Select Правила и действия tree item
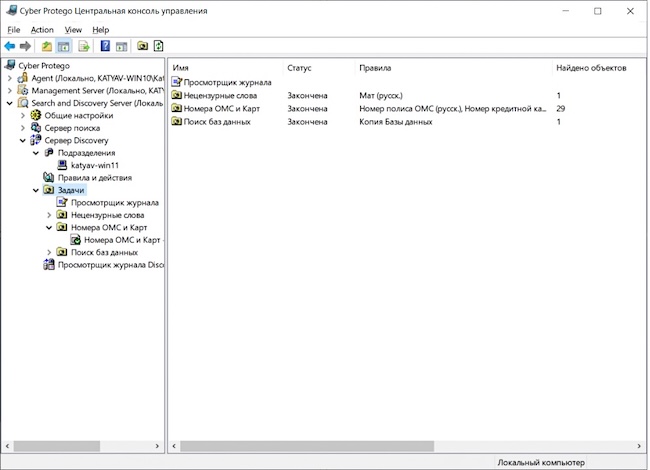This screenshot has width=650, height=470. pos(95,177)
